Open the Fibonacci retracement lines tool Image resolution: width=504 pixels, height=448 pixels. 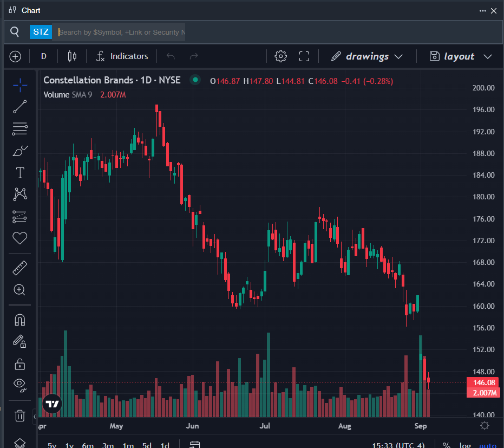click(20, 128)
